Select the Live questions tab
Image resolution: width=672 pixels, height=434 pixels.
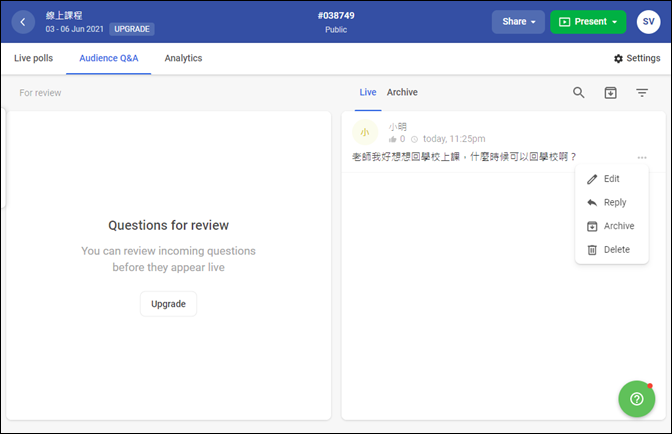click(x=368, y=93)
